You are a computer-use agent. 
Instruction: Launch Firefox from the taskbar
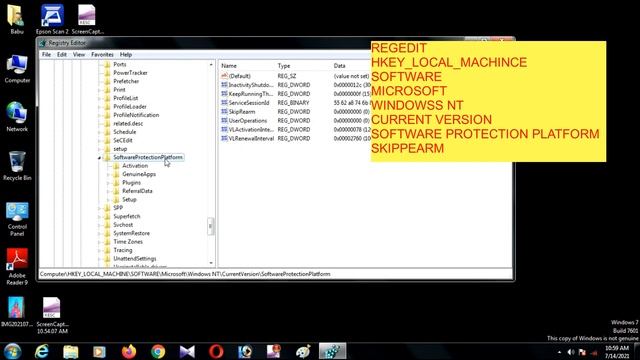click(x=129, y=351)
